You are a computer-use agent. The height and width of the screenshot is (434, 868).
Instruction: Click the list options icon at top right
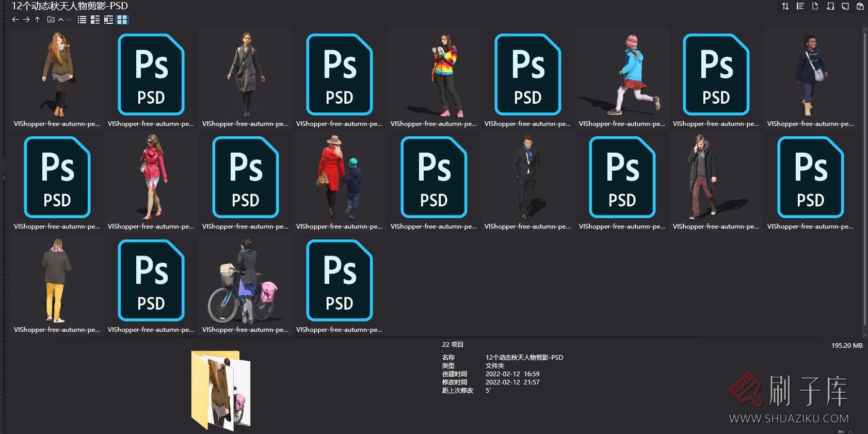(x=800, y=6)
